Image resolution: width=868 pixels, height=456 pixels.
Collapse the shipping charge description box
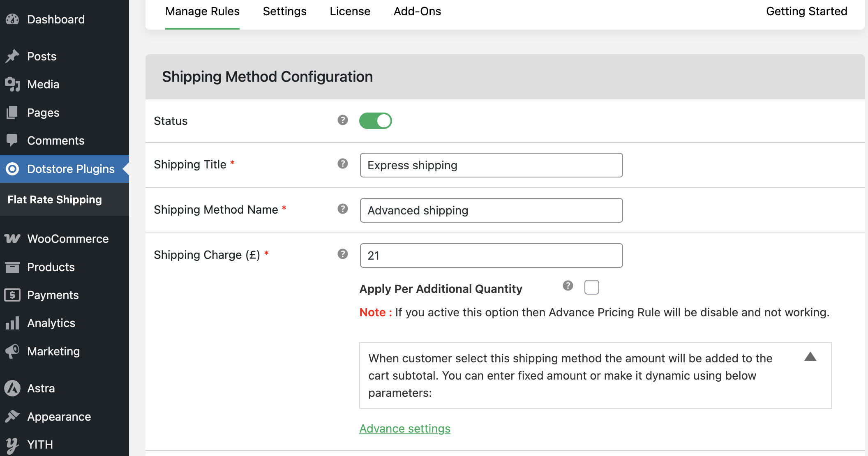pos(810,357)
